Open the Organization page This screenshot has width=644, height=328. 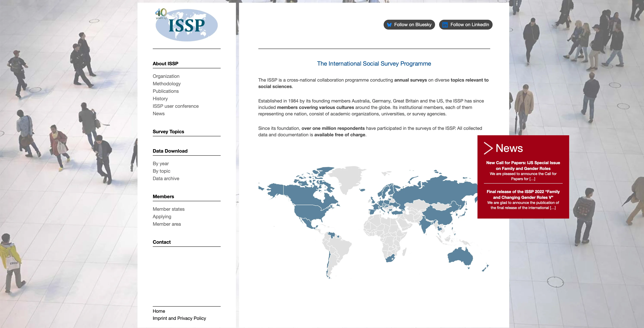(166, 76)
